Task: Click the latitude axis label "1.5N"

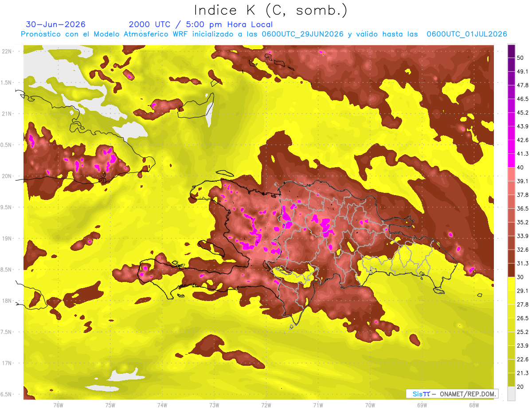Action: (x=7, y=82)
